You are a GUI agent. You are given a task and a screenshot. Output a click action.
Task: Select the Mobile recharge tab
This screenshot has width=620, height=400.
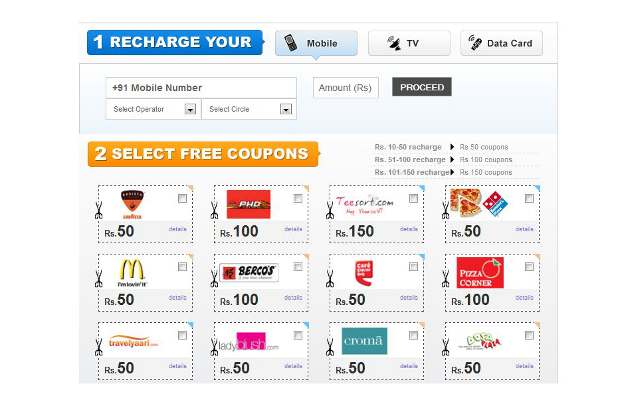(316, 43)
